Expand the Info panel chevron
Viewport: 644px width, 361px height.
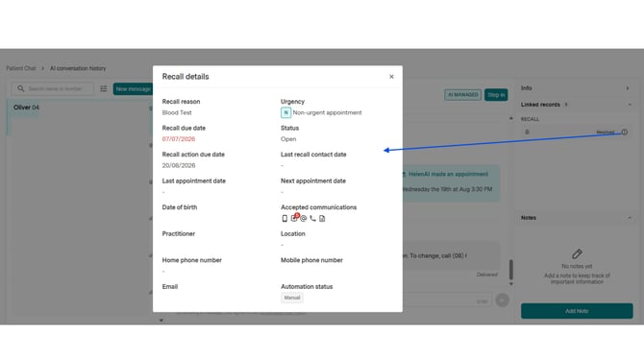coord(628,88)
